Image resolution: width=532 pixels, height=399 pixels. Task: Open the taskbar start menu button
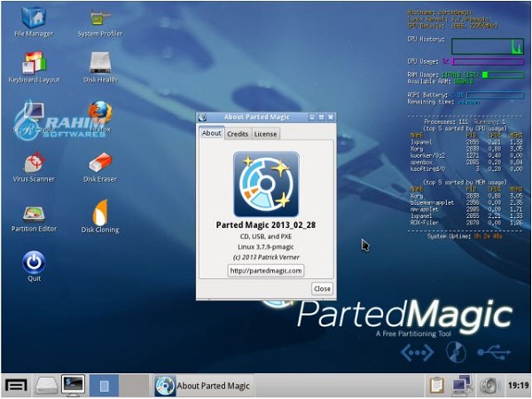click(16, 386)
